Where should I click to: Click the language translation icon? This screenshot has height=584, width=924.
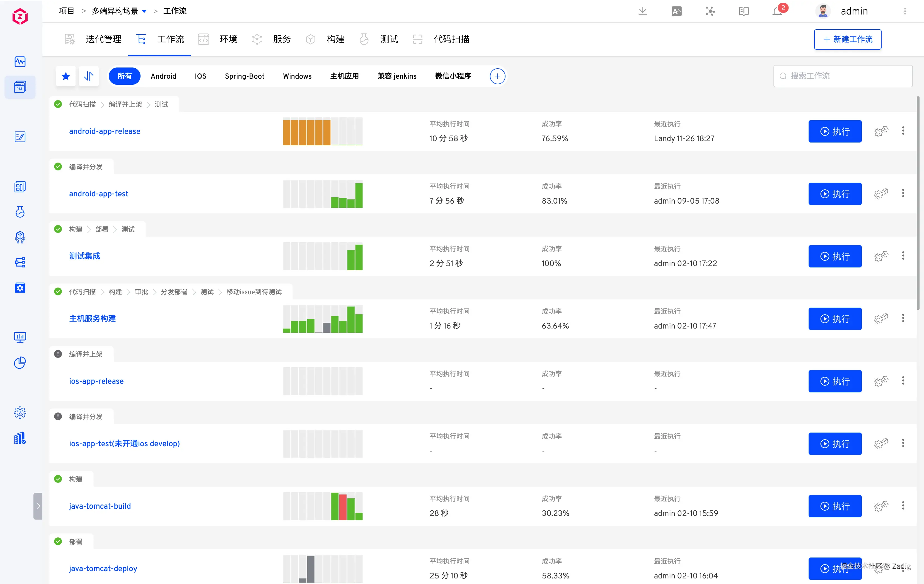tap(676, 11)
